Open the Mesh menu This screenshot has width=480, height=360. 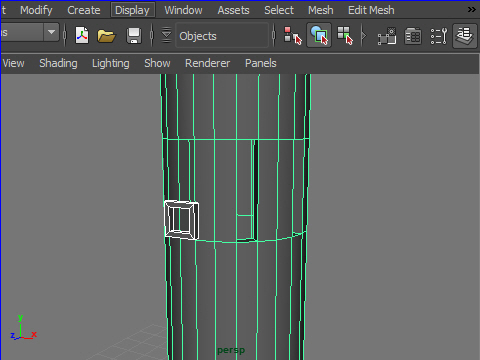coord(321,10)
